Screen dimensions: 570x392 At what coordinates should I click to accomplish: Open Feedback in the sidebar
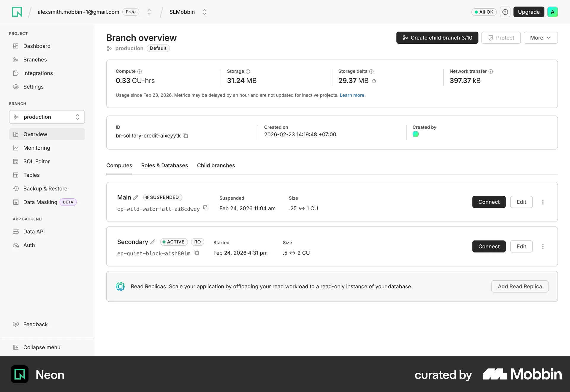point(47,324)
